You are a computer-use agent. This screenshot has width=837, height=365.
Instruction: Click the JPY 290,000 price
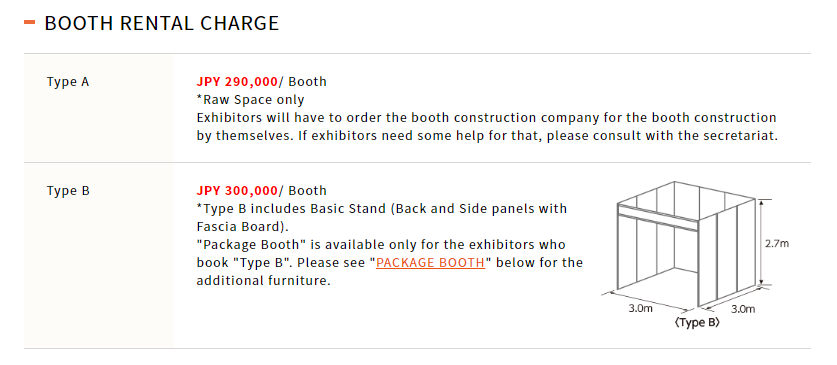click(x=237, y=82)
